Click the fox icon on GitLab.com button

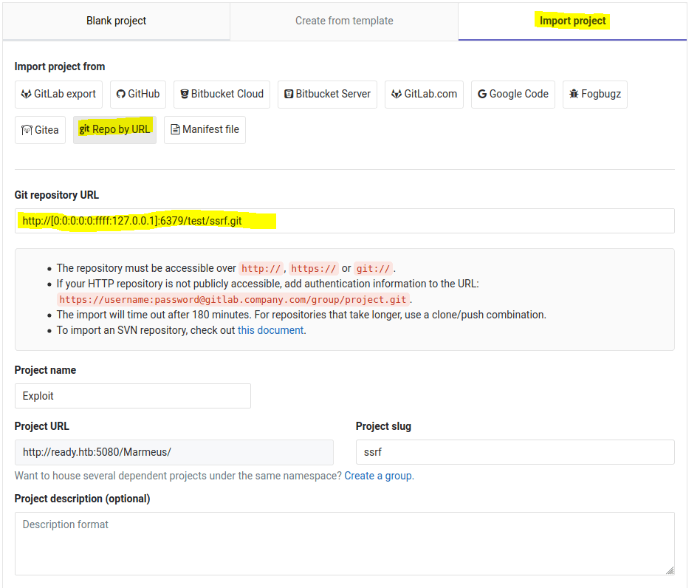tap(397, 95)
